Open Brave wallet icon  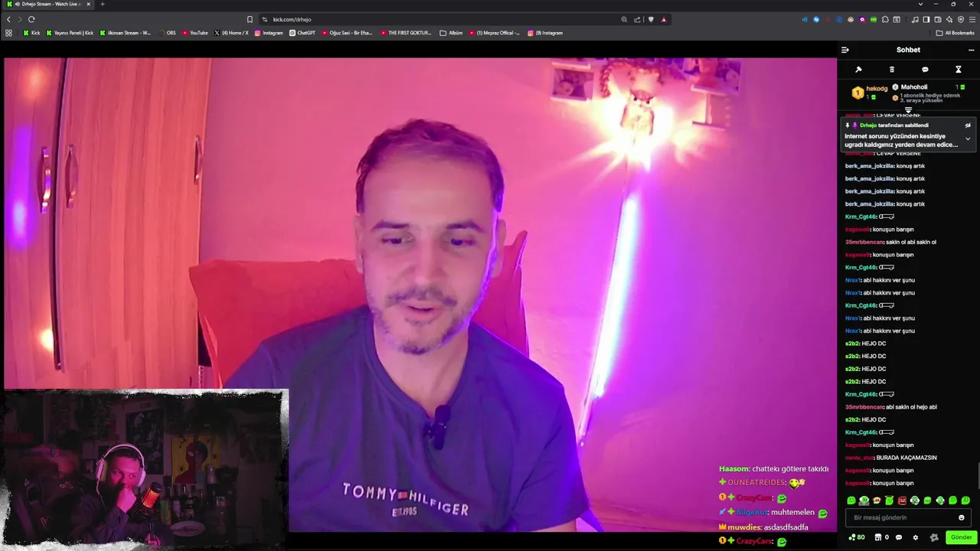tap(938, 19)
